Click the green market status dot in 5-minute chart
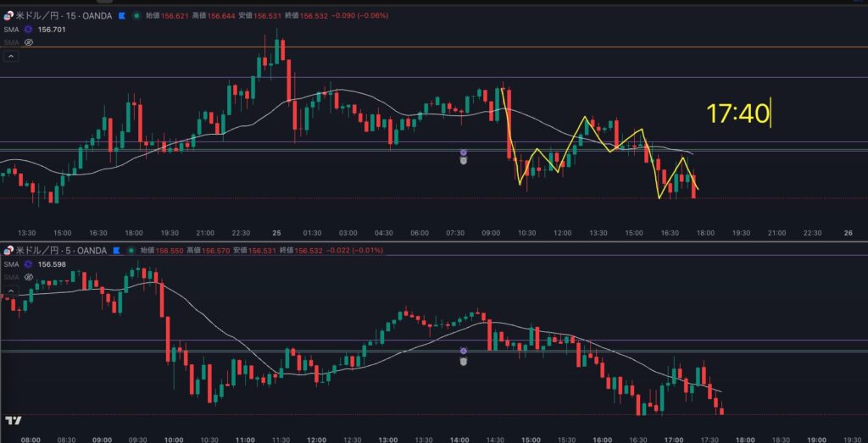This screenshot has width=868, height=443. [x=131, y=251]
